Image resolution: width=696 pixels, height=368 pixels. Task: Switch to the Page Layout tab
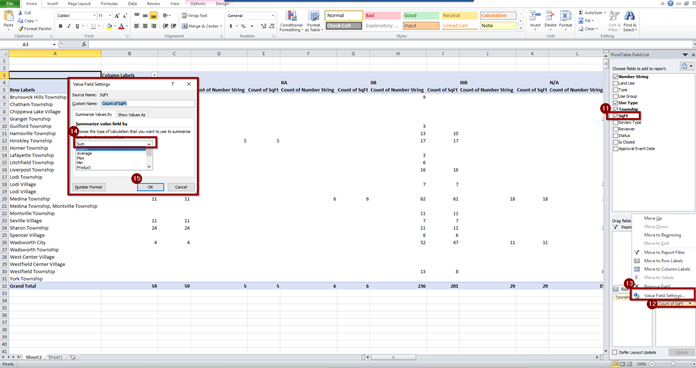(x=79, y=4)
